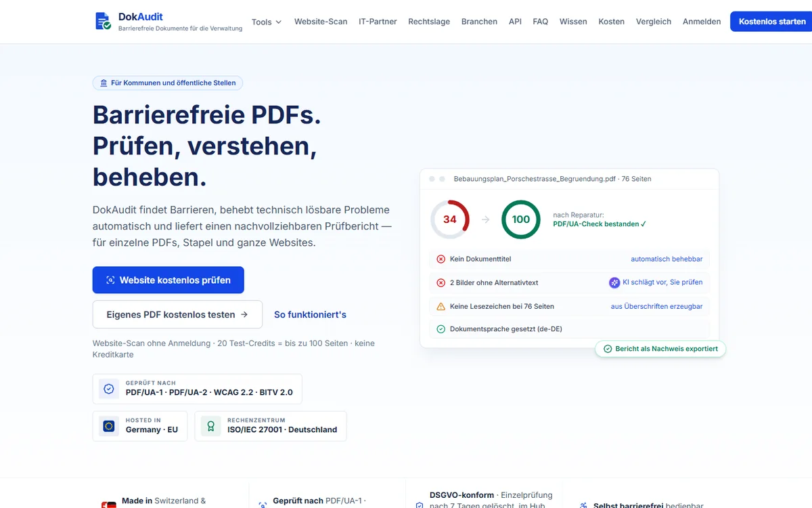Click the 'Made in Switzerland' text
The width and height of the screenshot is (812, 508).
pyautogui.click(x=164, y=501)
